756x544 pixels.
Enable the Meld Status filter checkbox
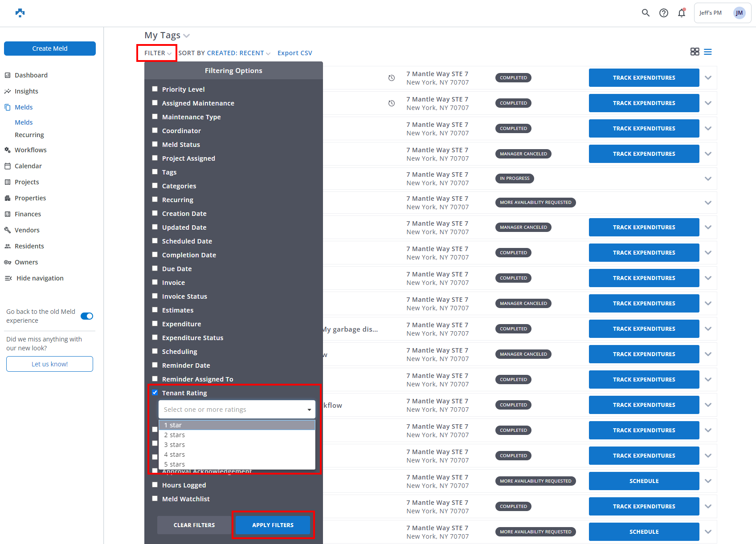click(155, 144)
